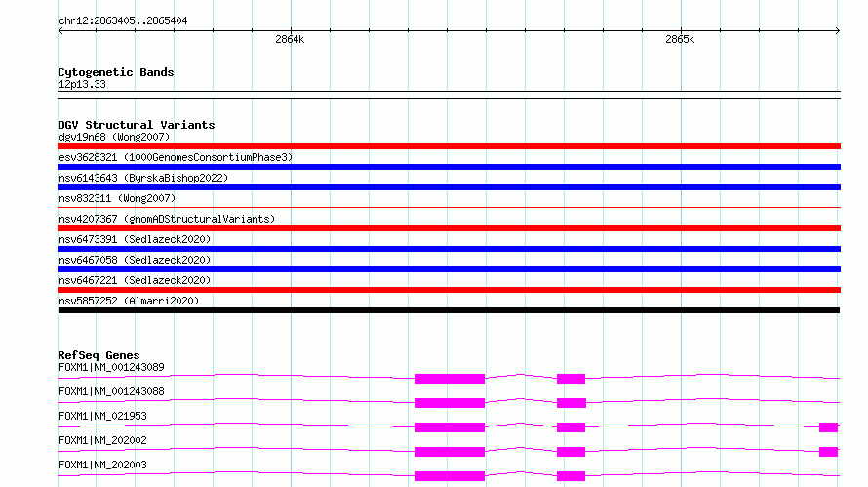Click the 2864k ruler position label
The height and width of the screenshot is (487, 868).
pos(290,39)
